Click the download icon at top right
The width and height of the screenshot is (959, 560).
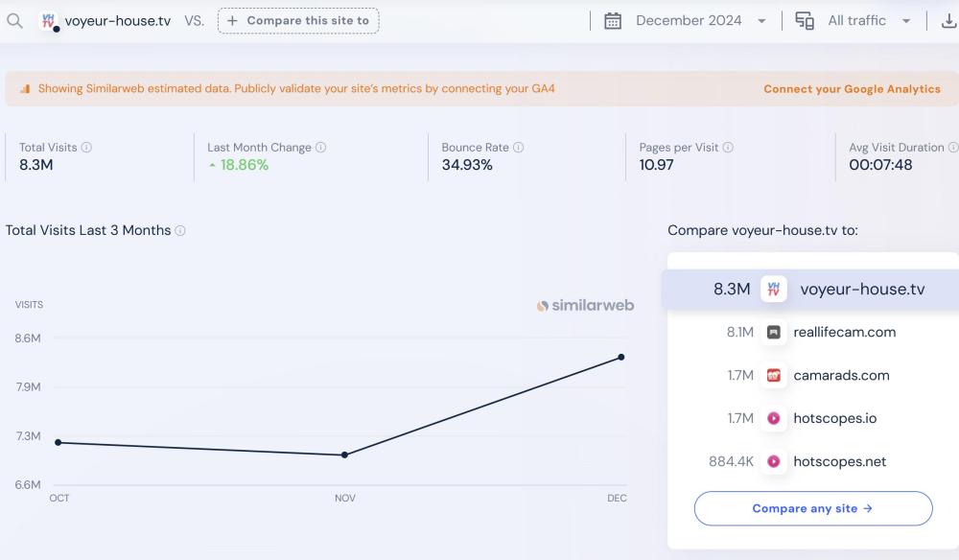[x=947, y=20]
